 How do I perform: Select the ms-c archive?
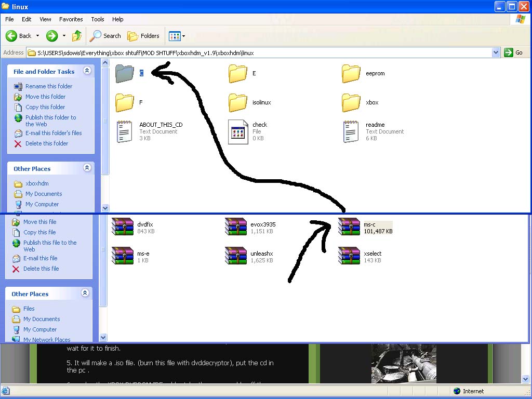point(365,227)
